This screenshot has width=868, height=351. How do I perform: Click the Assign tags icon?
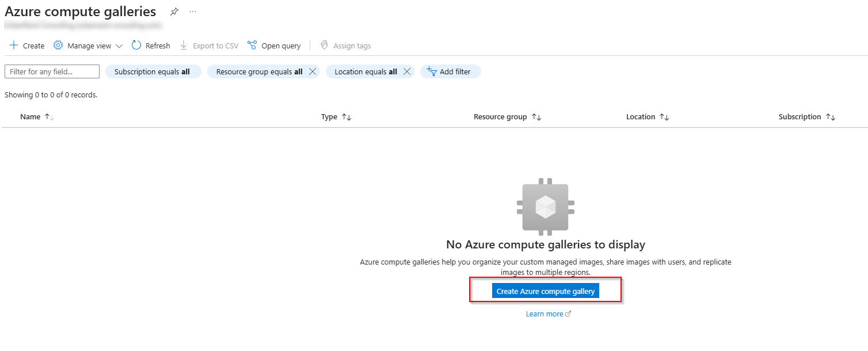point(324,45)
